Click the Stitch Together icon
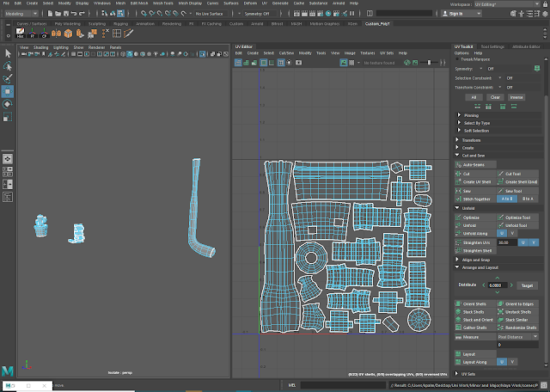Image resolution: width=550 pixels, height=392 pixels. (459, 199)
